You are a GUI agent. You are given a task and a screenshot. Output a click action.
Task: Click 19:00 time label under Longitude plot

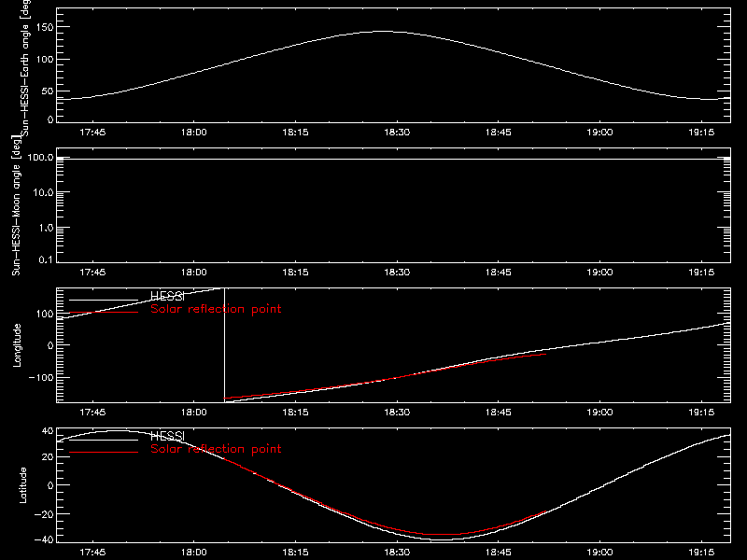tap(599, 413)
